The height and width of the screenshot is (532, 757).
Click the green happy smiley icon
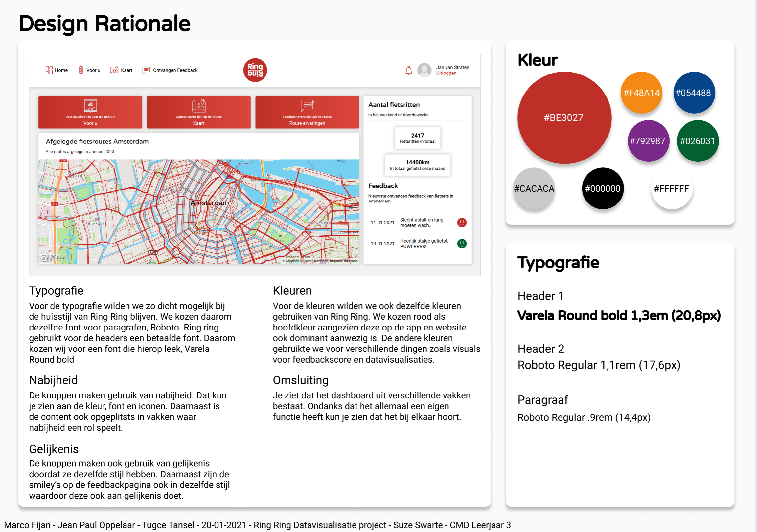coord(462,244)
